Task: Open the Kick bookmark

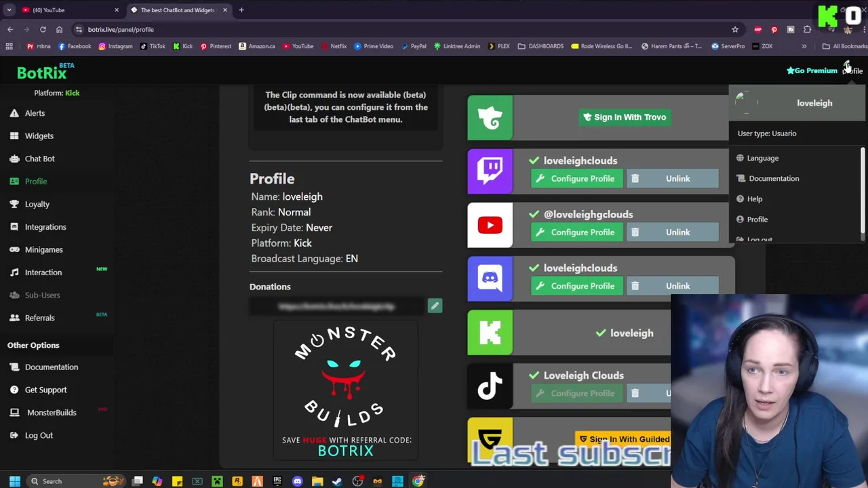Action: [x=183, y=46]
